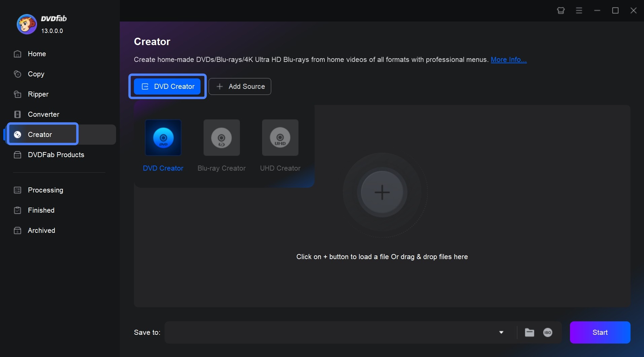
Task: Open the Creator tab in sidebar
Action: pyautogui.click(x=39, y=135)
